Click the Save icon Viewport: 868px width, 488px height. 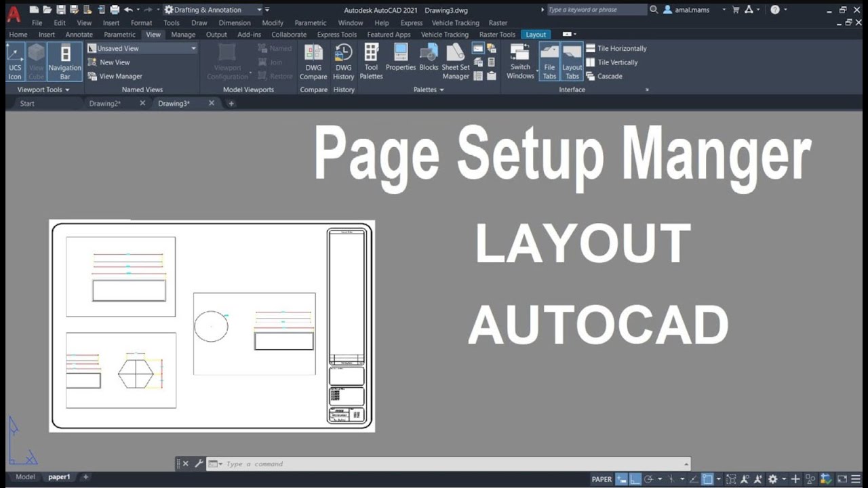point(61,10)
